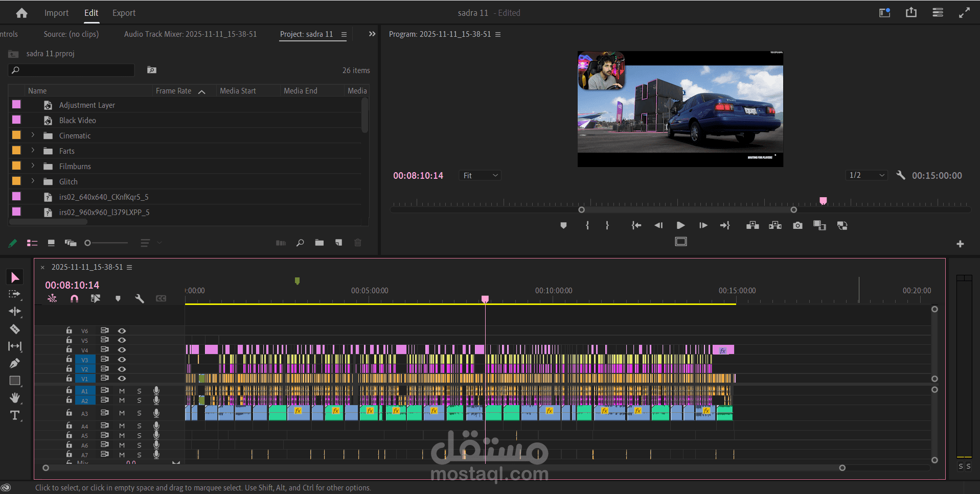This screenshot has height=494, width=980.
Task: Click the Quick Export share icon
Action: click(x=911, y=13)
